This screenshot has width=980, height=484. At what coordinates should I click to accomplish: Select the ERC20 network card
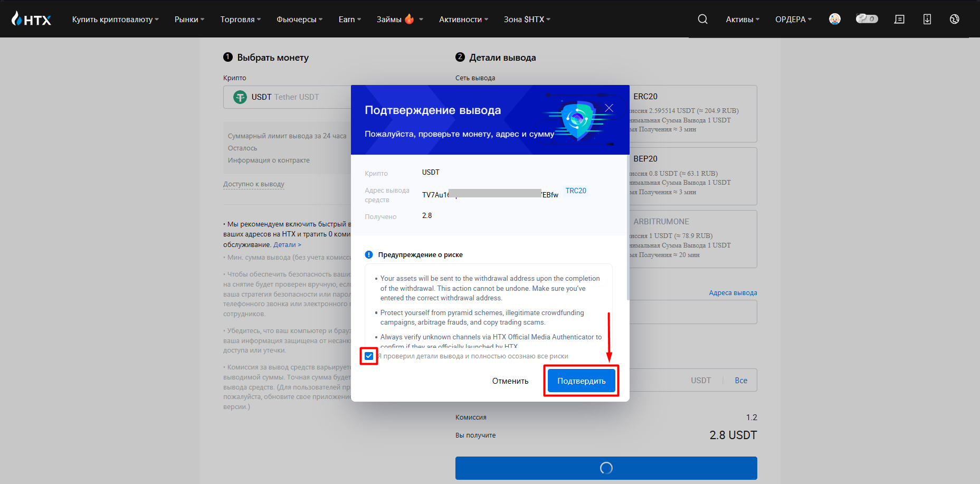click(x=693, y=113)
